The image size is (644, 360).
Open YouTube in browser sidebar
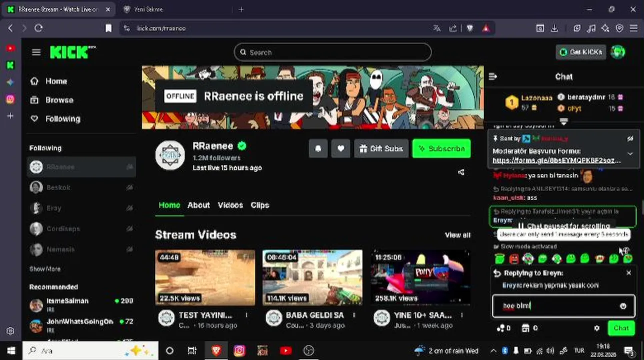10,48
